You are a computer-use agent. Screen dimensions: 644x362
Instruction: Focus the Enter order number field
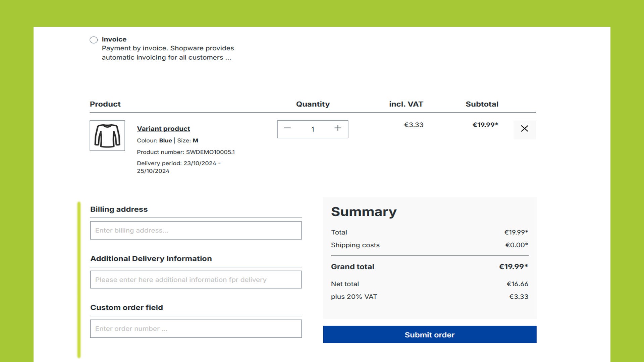(x=196, y=329)
